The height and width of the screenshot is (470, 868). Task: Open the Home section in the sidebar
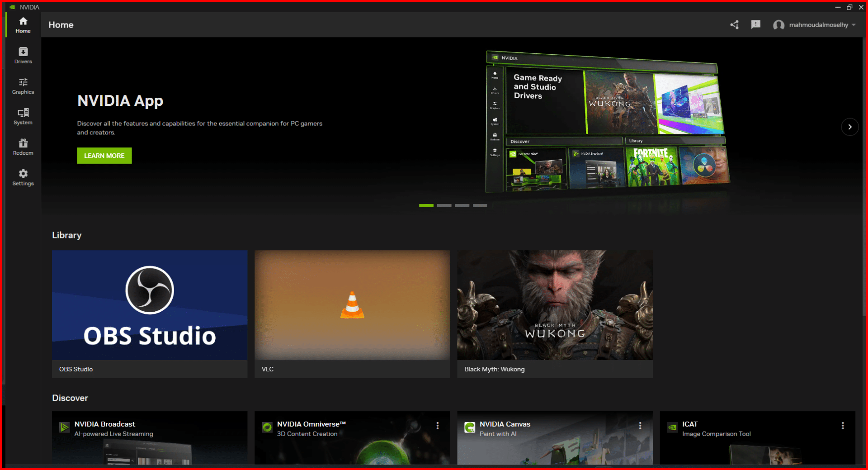(23, 25)
